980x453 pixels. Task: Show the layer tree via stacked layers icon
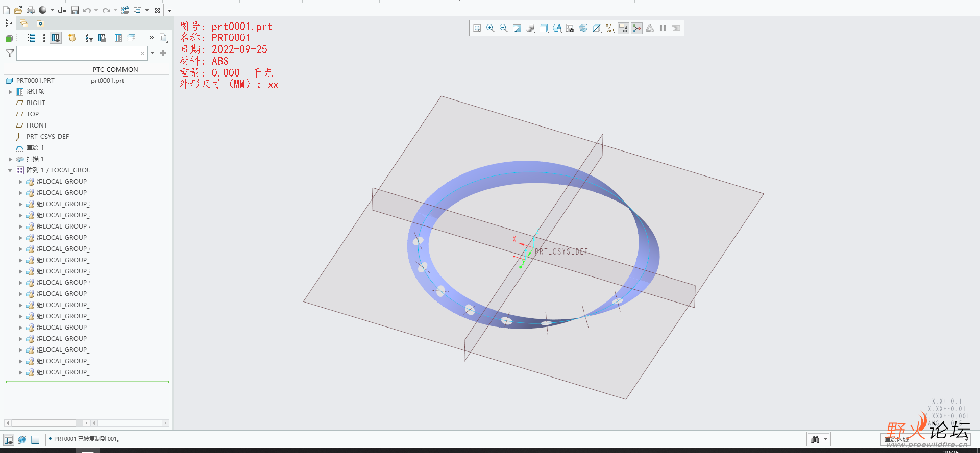[x=131, y=38]
